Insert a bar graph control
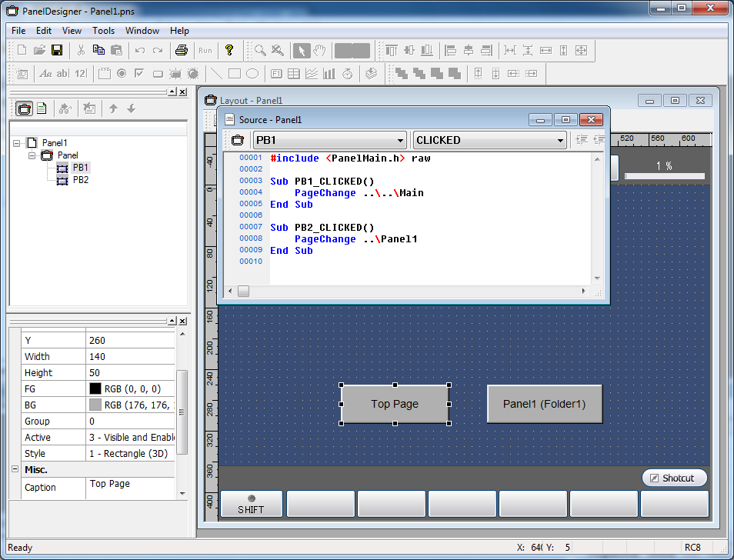The width and height of the screenshot is (734, 560). click(x=329, y=74)
